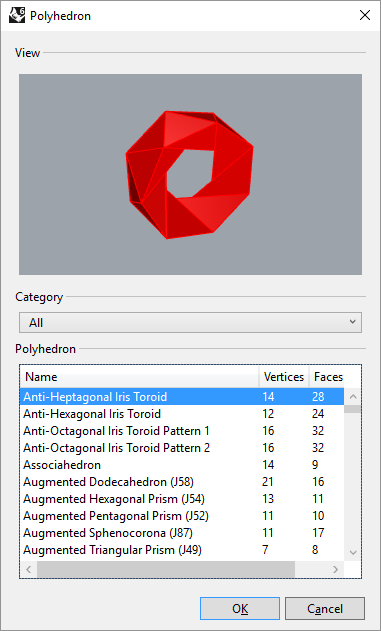Image resolution: width=381 pixels, height=631 pixels.
Task: Confirm with the OK button
Action: point(240,608)
